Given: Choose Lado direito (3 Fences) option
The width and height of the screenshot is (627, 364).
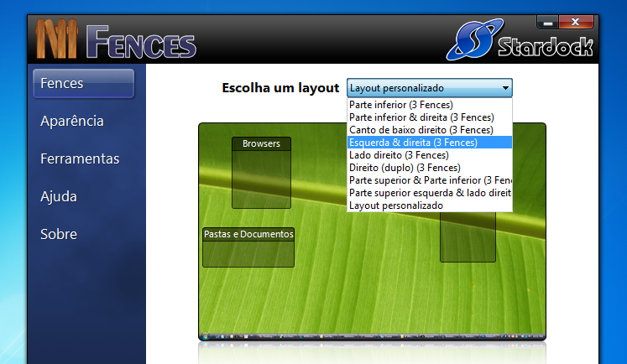Looking at the screenshot, I should pos(430,155).
